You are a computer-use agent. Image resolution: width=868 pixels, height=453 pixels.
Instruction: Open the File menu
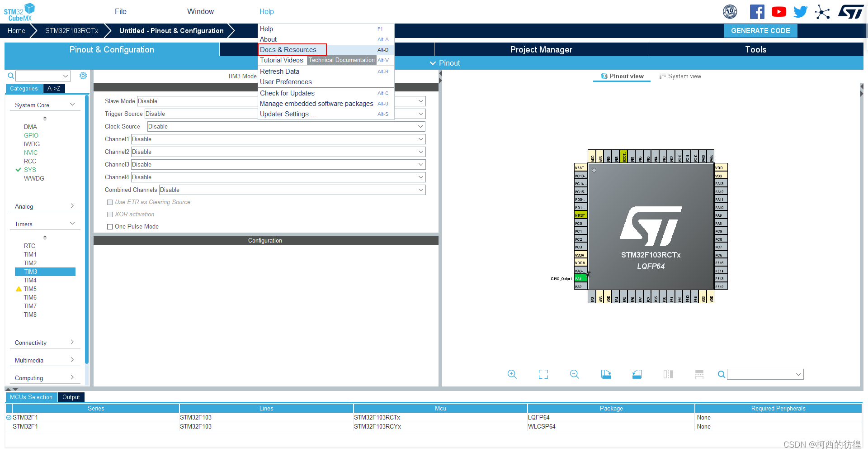tap(121, 11)
